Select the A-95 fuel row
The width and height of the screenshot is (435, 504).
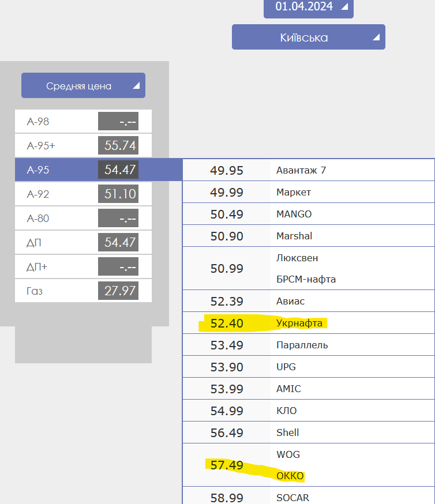click(83, 170)
